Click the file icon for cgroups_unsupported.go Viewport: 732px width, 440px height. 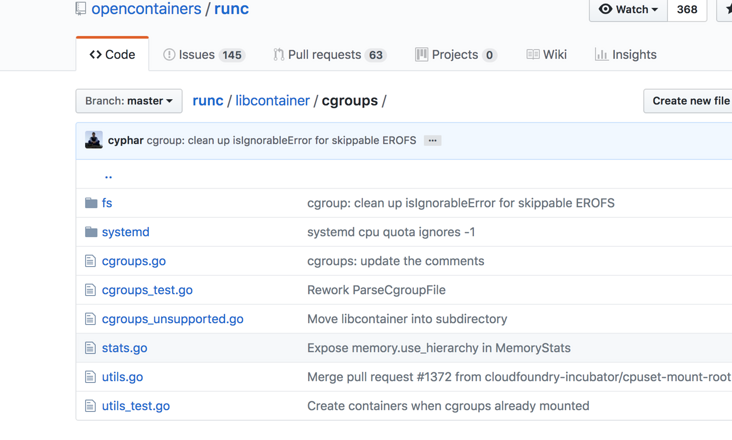(90, 319)
